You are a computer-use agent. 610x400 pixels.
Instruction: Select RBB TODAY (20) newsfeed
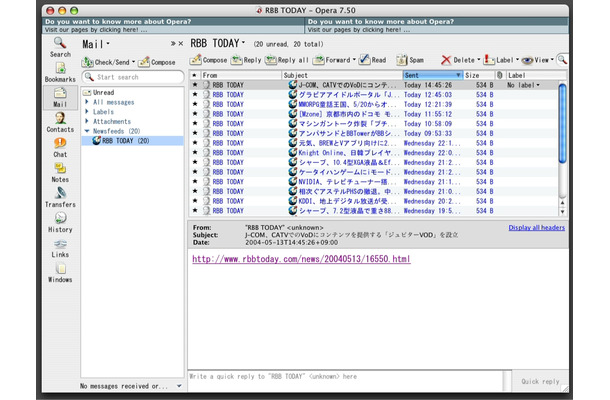coord(132,140)
